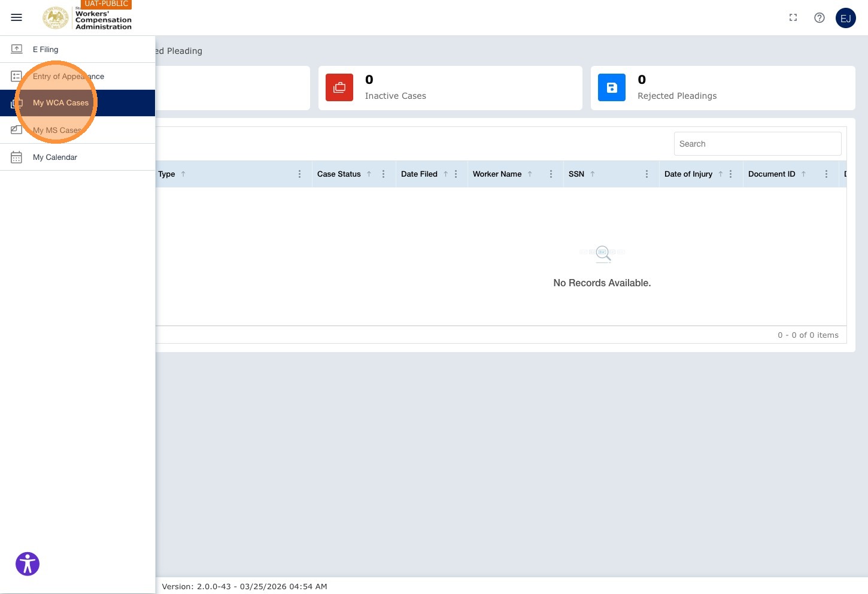Image resolution: width=868 pixels, height=594 pixels.
Task: Focus the Search input field
Action: pos(758,144)
